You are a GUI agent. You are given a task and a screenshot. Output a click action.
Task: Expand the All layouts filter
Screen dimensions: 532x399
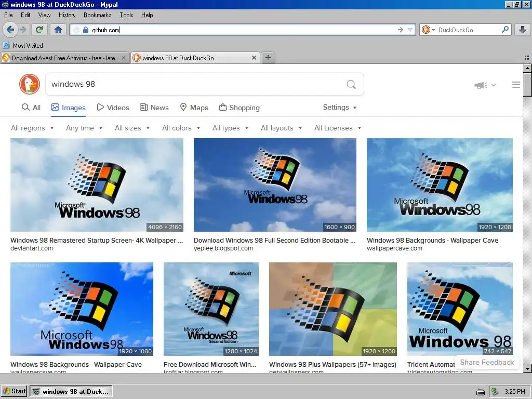pos(281,128)
